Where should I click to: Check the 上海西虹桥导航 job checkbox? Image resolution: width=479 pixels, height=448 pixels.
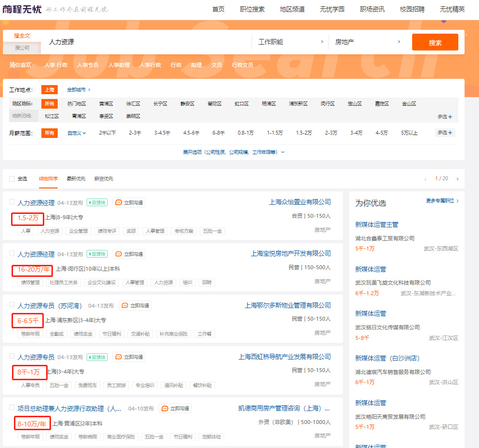click(x=12, y=356)
